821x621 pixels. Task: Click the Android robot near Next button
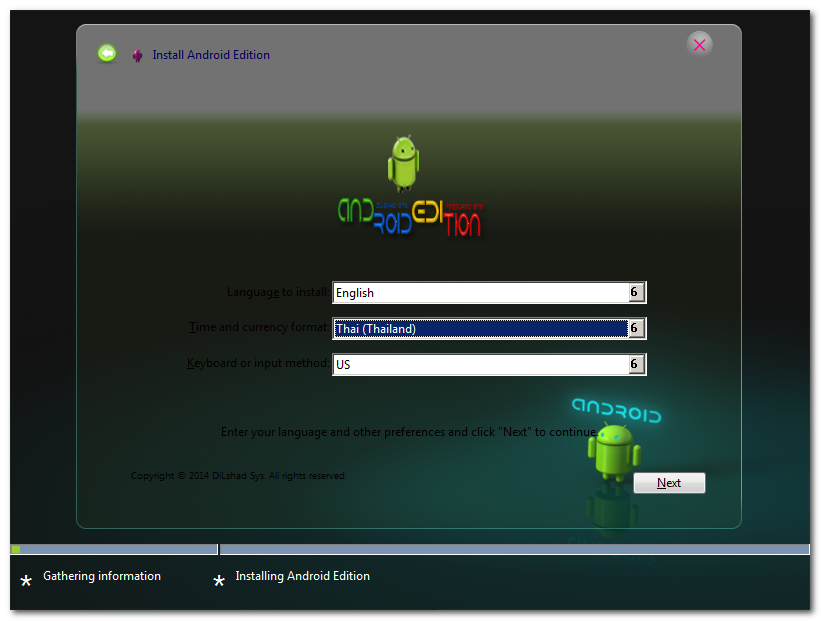click(x=614, y=452)
